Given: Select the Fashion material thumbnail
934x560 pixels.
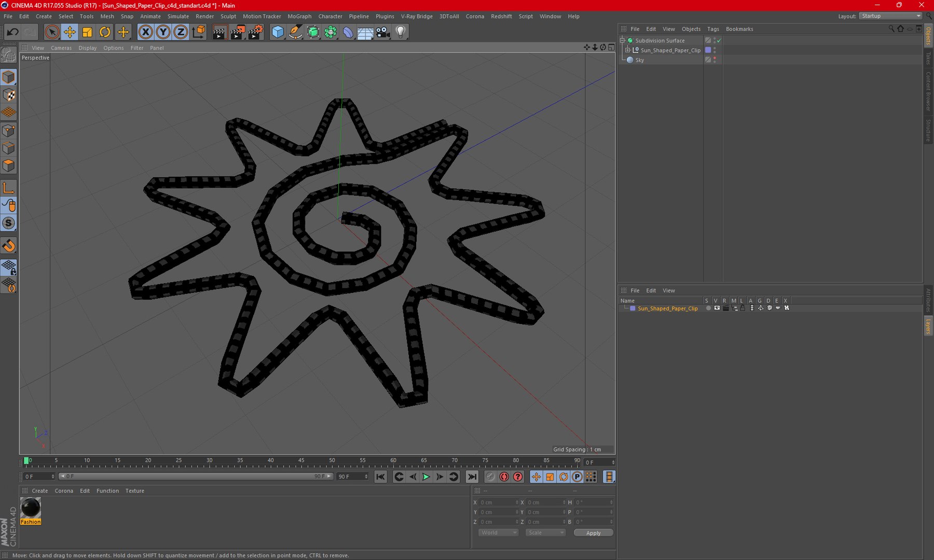Looking at the screenshot, I should click(31, 508).
